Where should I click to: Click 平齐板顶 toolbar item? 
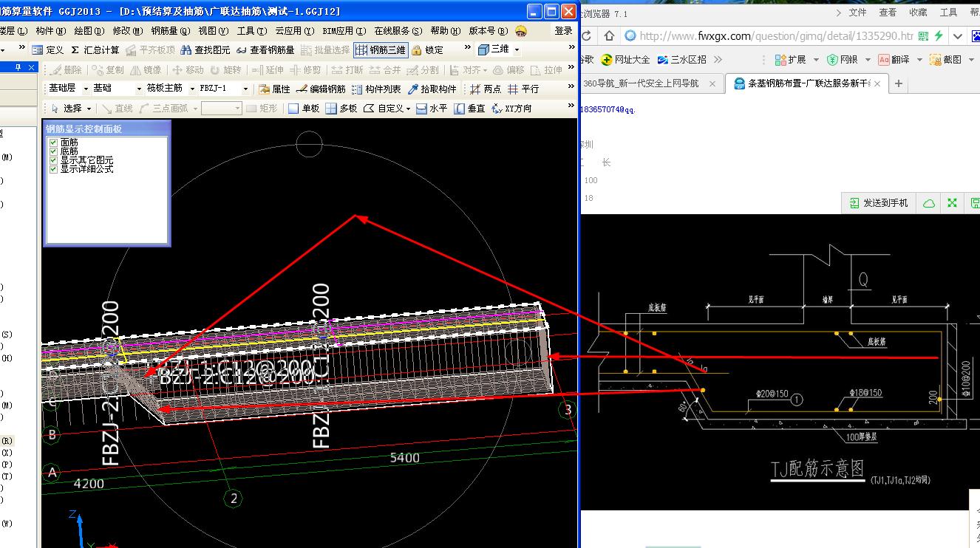click(150, 49)
